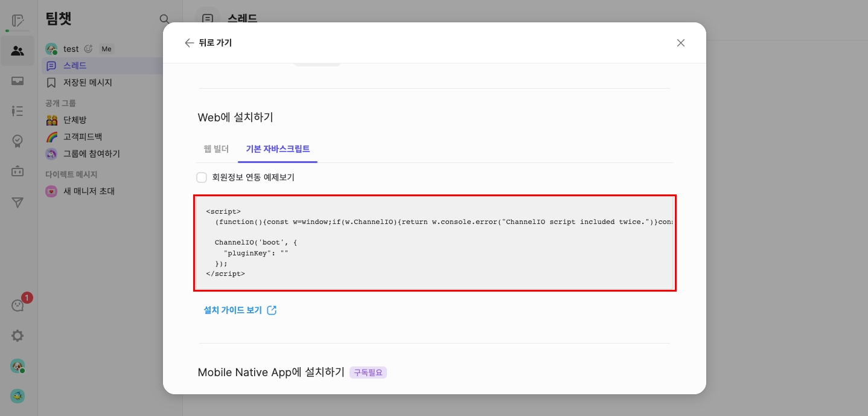Image resolution: width=868 pixels, height=416 pixels.
Task: Go back with the 뒤로 가기 button
Action: (x=208, y=43)
